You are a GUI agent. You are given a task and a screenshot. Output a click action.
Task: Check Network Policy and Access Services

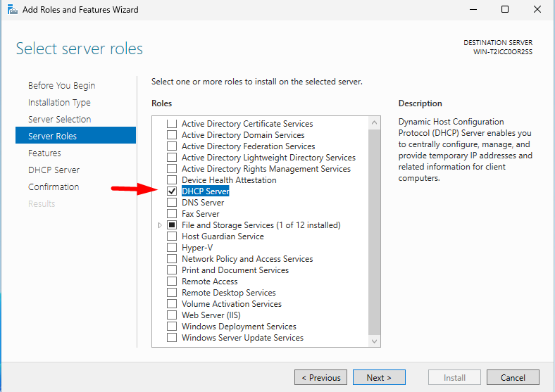(x=172, y=259)
